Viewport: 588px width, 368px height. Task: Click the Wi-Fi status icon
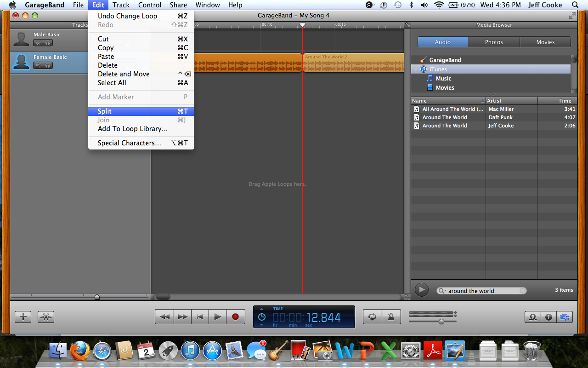click(x=439, y=5)
